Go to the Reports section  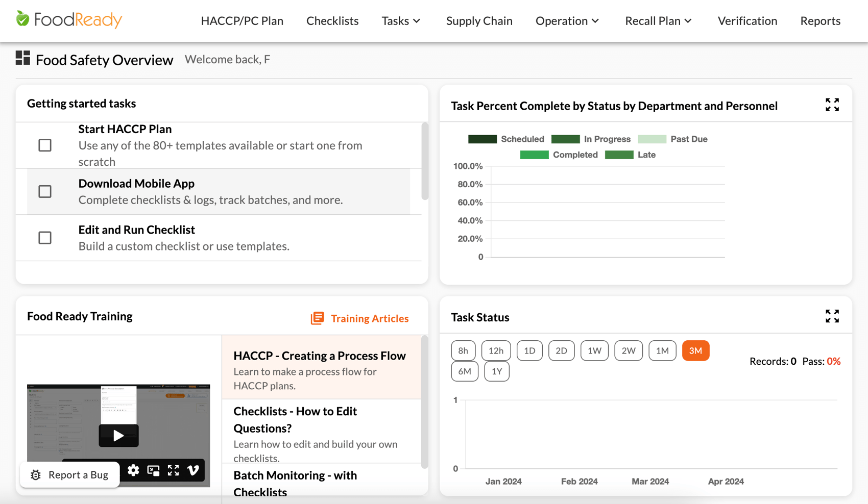[x=820, y=21]
